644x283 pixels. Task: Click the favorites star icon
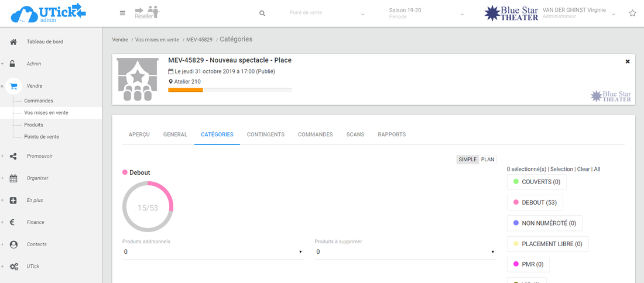click(x=632, y=13)
